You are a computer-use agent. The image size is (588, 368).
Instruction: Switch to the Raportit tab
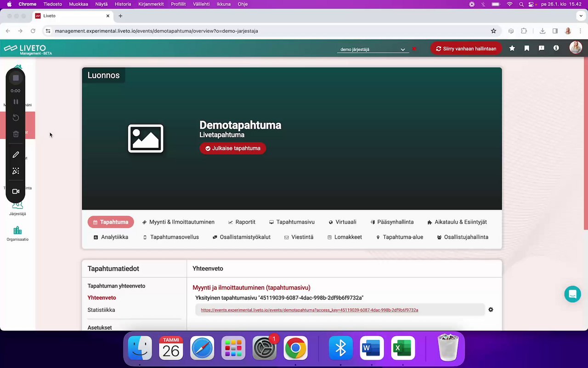pos(242,222)
